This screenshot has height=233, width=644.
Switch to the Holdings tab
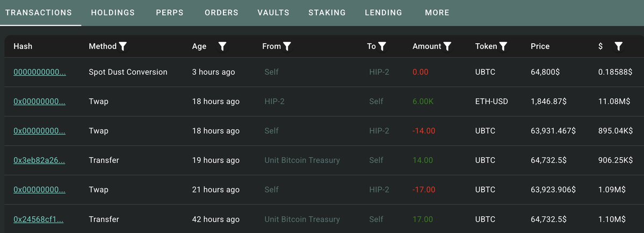click(x=113, y=13)
